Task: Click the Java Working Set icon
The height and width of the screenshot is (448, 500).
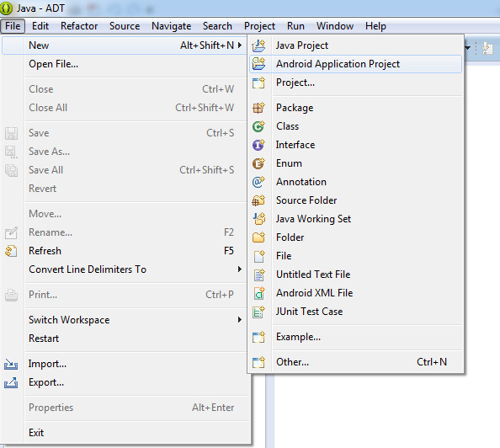Action: tap(258, 219)
